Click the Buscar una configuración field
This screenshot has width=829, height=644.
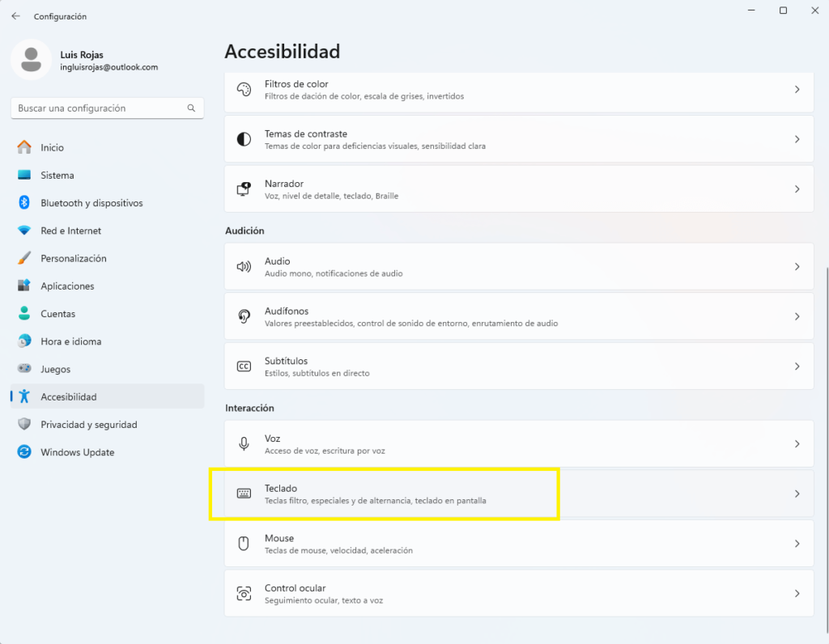coord(97,108)
